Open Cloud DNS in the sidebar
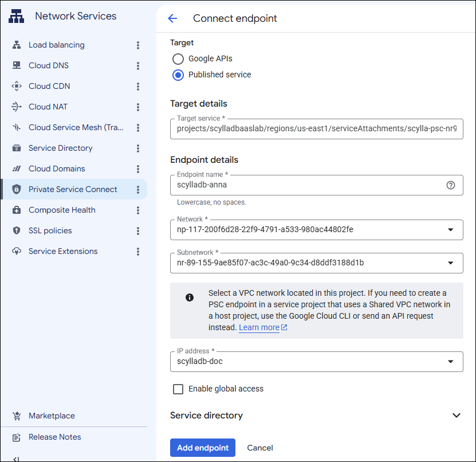 tap(49, 65)
